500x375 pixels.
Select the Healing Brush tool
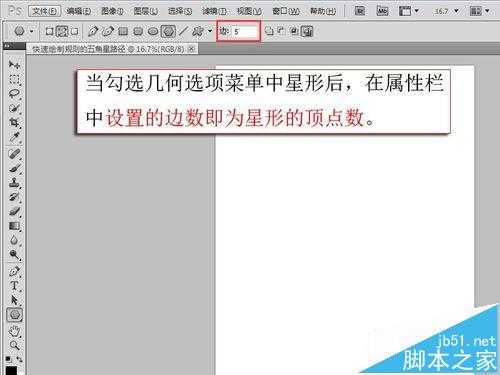click(14, 154)
